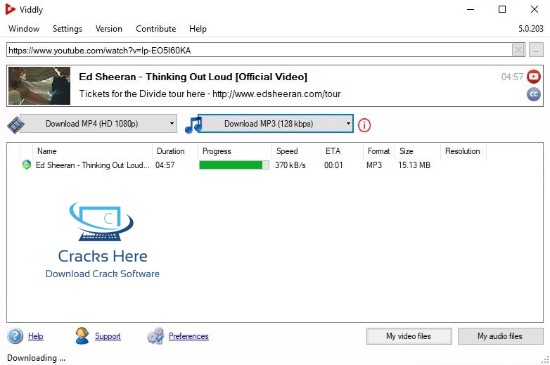Viewport: 550px width, 365px height.
Task: Click the Speed column header
Action: pyautogui.click(x=287, y=151)
